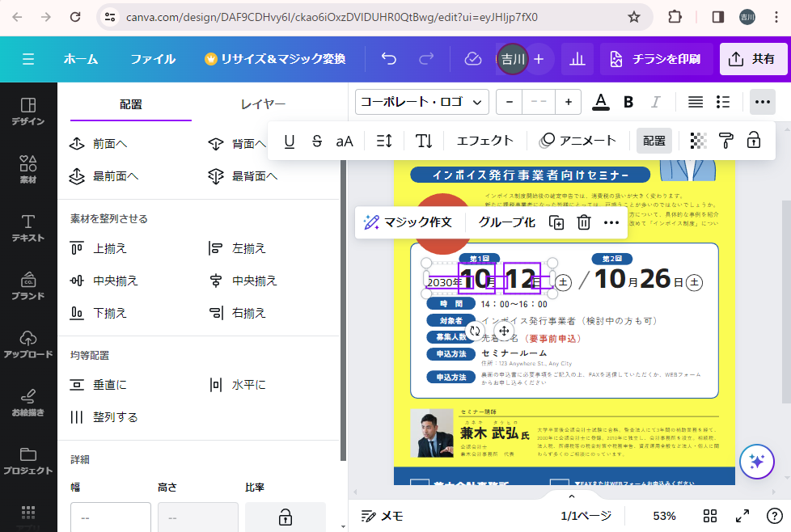Click the undo arrow icon
The image size is (791, 532).
[x=389, y=59]
